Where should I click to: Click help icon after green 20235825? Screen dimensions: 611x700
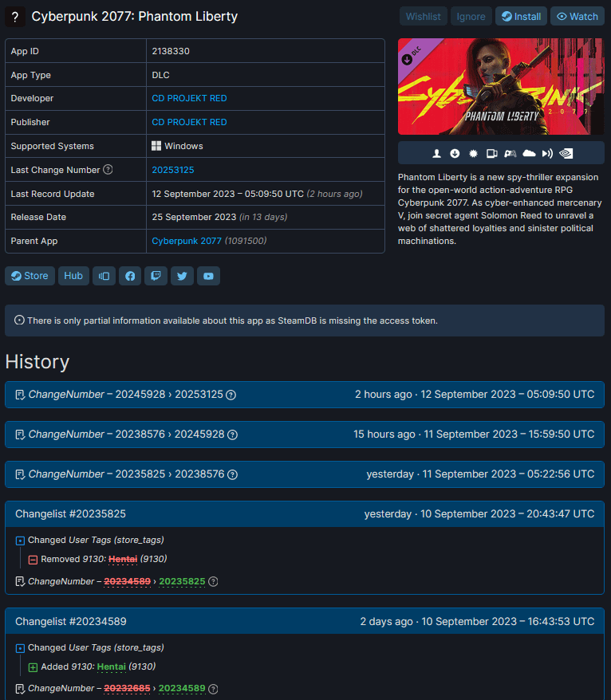pos(214,581)
